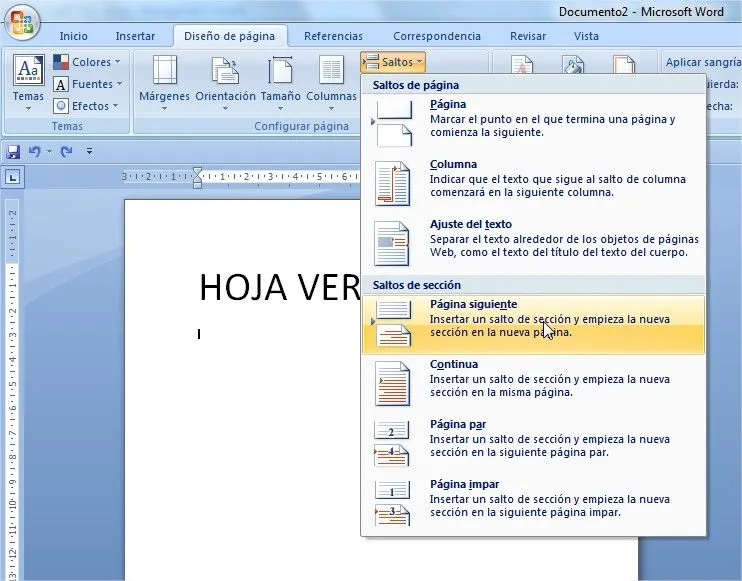742x581 pixels.
Task: Click the watermark icon behind the menu
Action: 522,64
